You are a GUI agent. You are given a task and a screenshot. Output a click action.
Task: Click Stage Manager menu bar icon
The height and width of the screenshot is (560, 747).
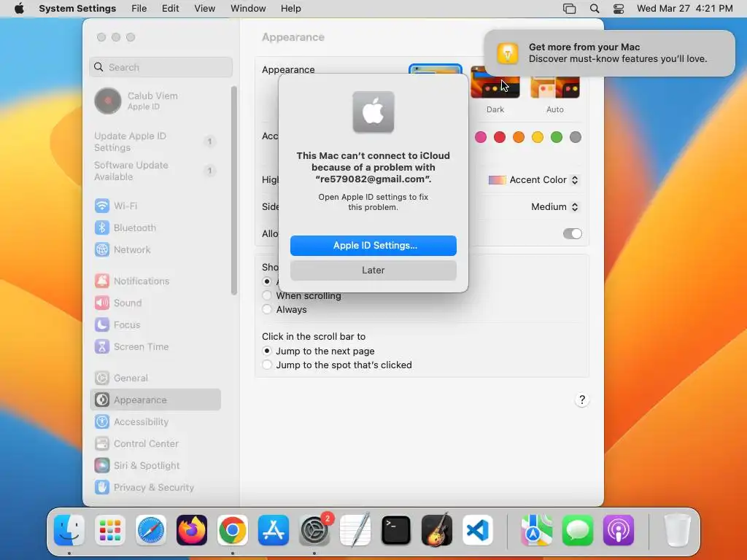coord(569,9)
